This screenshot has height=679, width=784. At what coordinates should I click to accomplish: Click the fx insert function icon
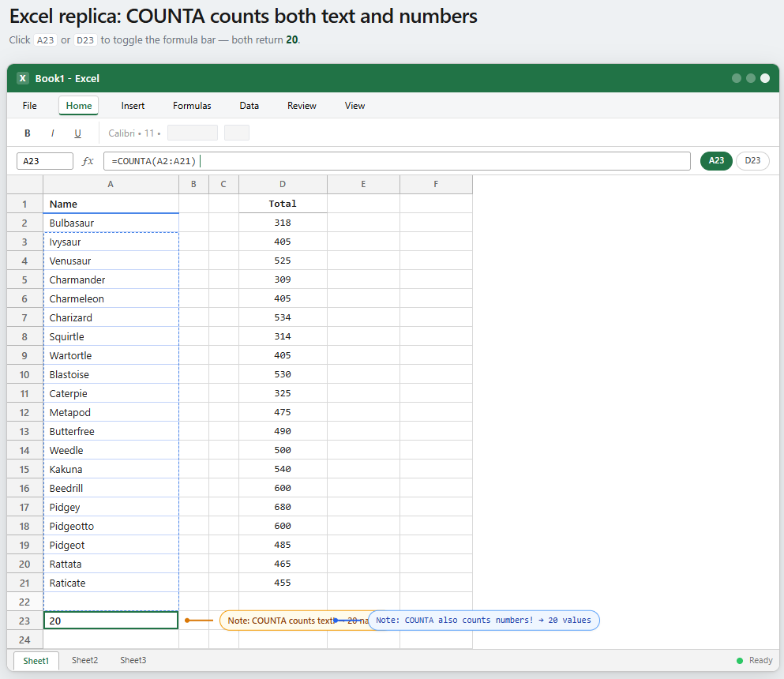tap(88, 161)
